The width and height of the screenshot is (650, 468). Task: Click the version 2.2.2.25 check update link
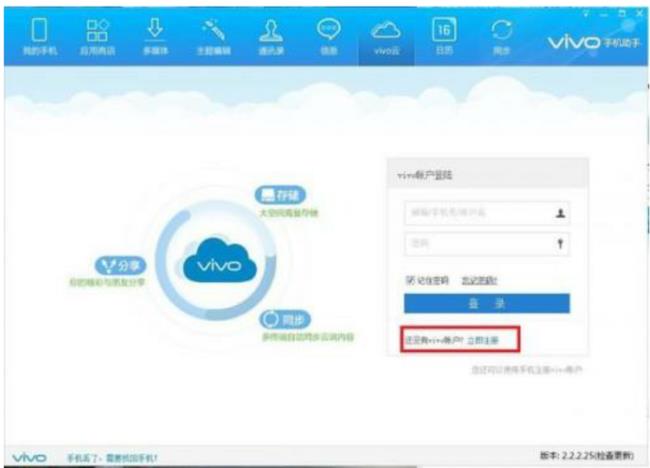coord(587,456)
